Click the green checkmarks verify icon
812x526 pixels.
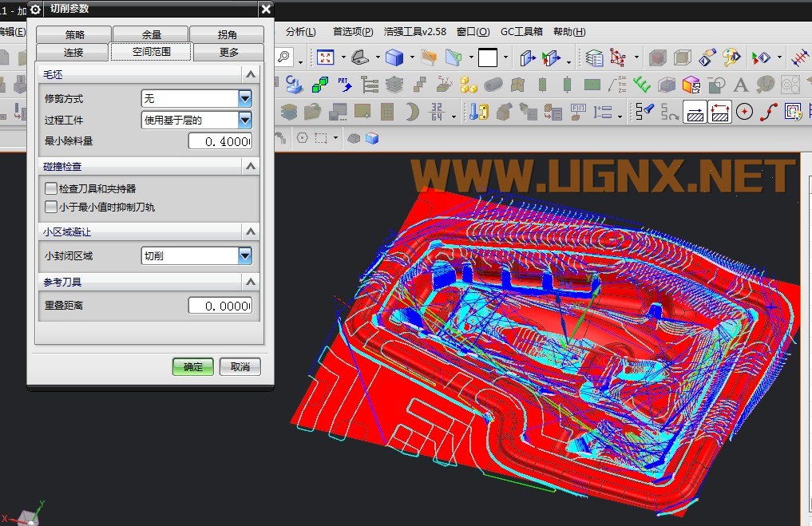pos(642,85)
